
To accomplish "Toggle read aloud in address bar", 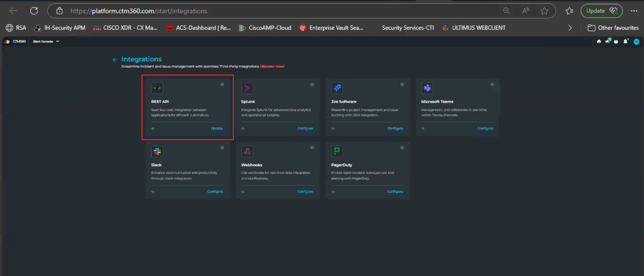I will click(526, 11).
